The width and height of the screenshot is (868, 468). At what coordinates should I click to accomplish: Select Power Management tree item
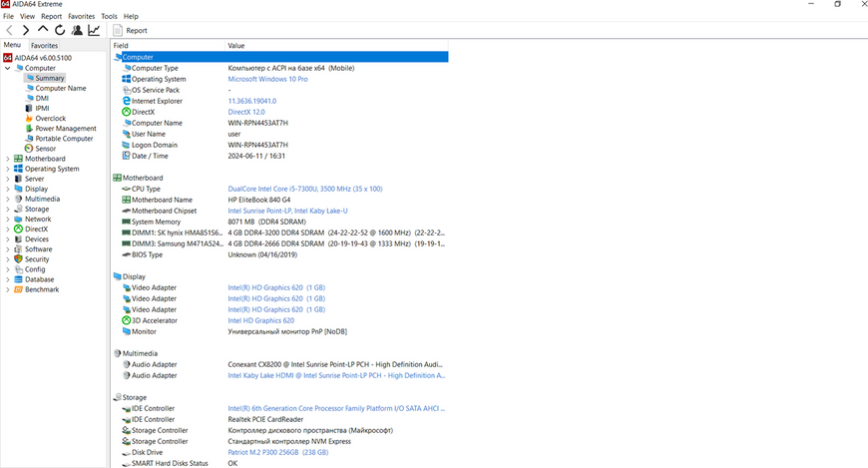point(65,129)
